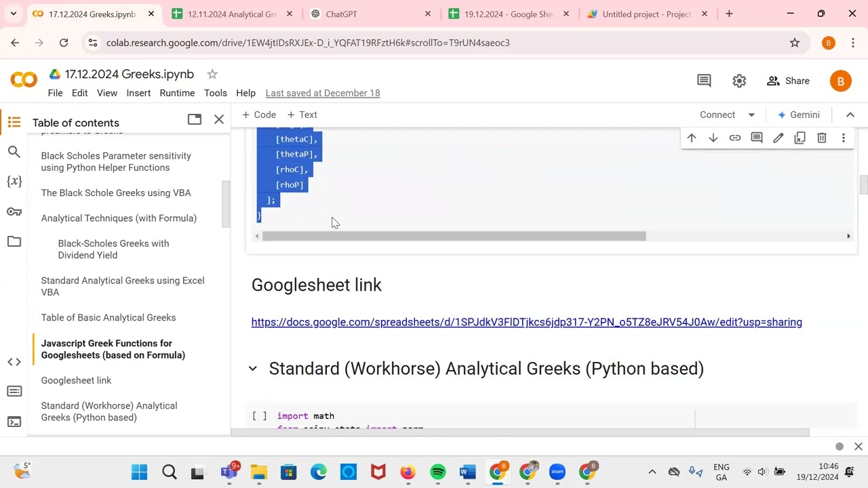Screen dimensions: 868x488
Task: Open the Tools menu
Action: coord(216,93)
